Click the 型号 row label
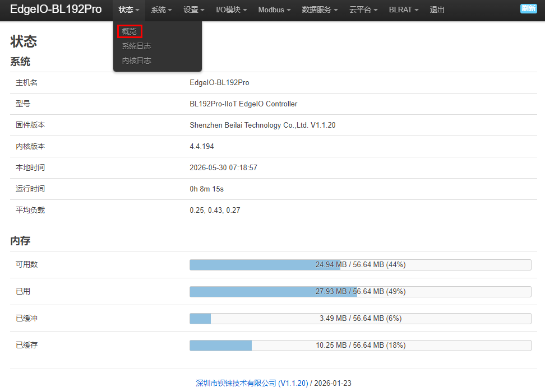This screenshot has width=545, height=392. (x=23, y=104)
